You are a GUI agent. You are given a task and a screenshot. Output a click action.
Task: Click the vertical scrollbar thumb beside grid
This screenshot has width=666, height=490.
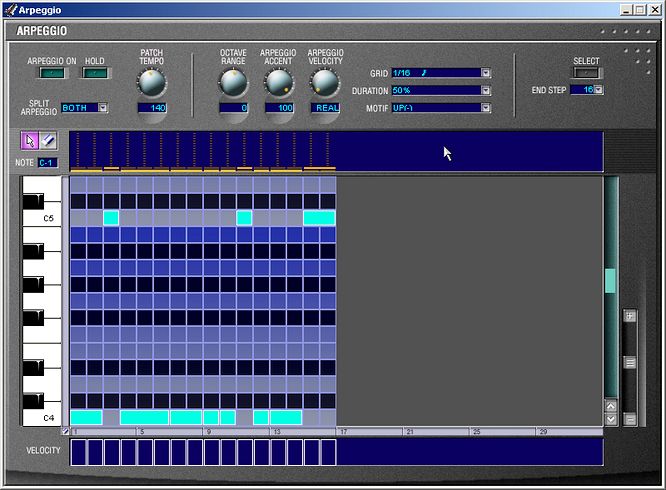tap(610, 281)
